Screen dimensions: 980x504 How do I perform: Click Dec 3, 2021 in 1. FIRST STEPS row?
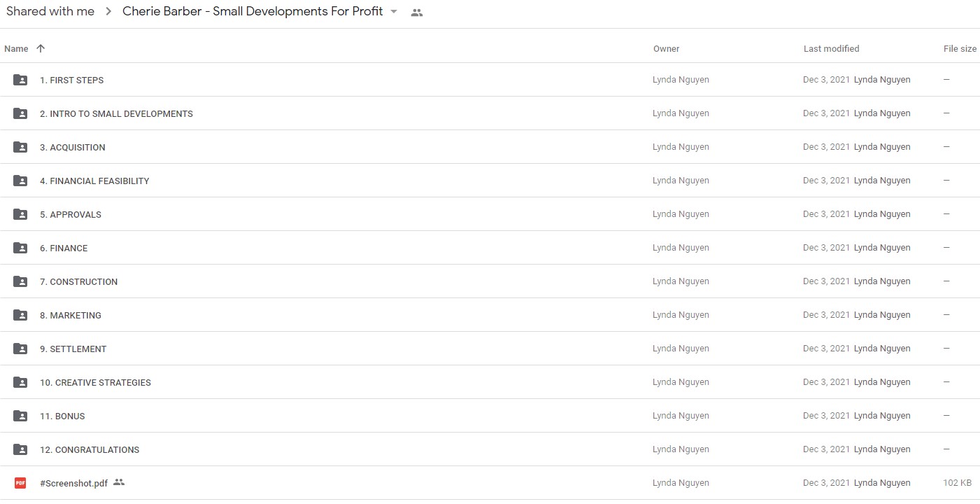[x=826, y=80]
